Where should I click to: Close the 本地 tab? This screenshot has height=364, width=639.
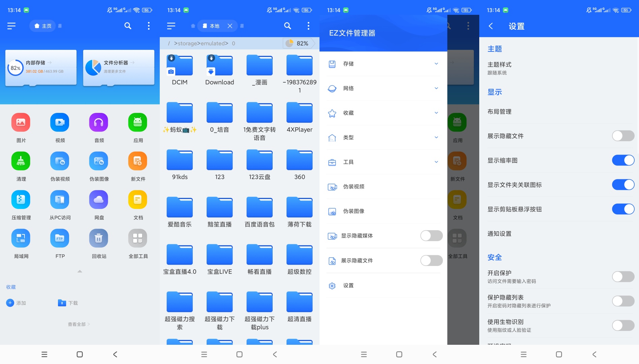point(230,26)
